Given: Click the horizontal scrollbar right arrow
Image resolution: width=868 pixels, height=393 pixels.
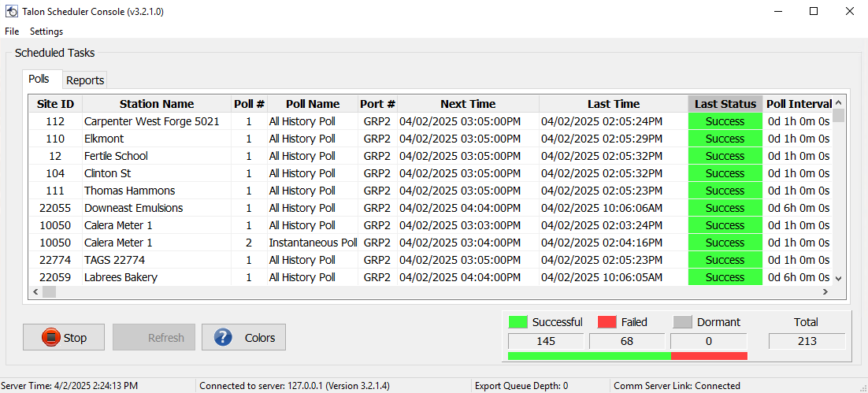Looking at the screenshot, I should click(825, 291).
